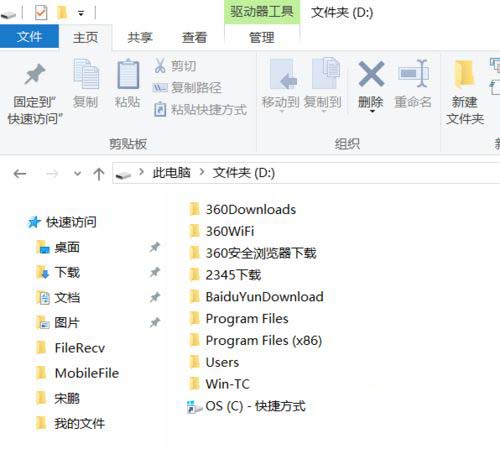Click the Desktop (桌面) folder icon in sidebar
500x449 pixels.
[x=42, y=247]
